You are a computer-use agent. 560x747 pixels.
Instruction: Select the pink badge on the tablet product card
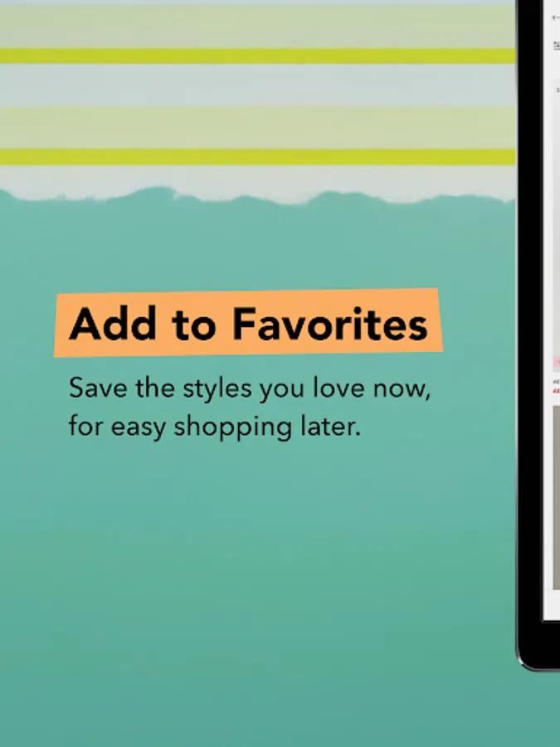(x=557, y=362)
